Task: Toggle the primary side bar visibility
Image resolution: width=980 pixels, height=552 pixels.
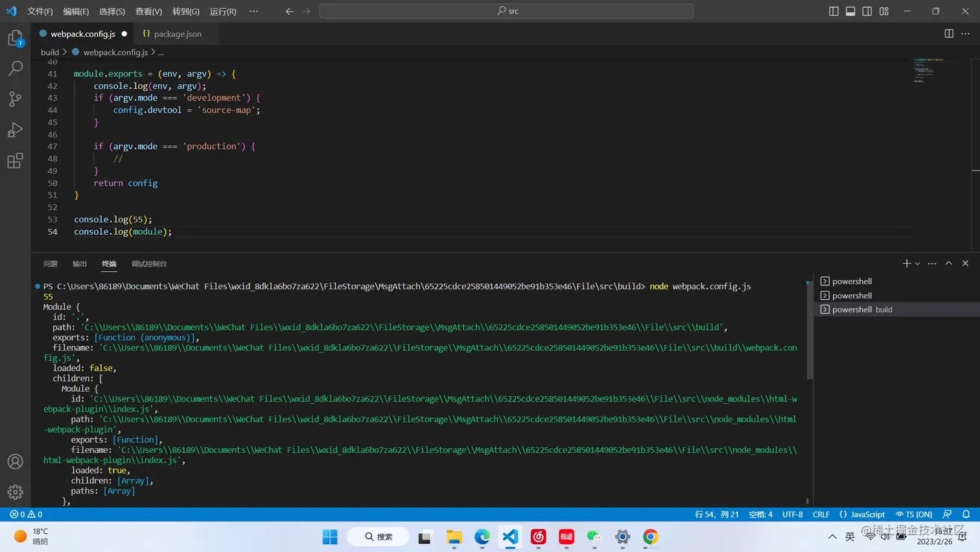Action: click(834, 11)
